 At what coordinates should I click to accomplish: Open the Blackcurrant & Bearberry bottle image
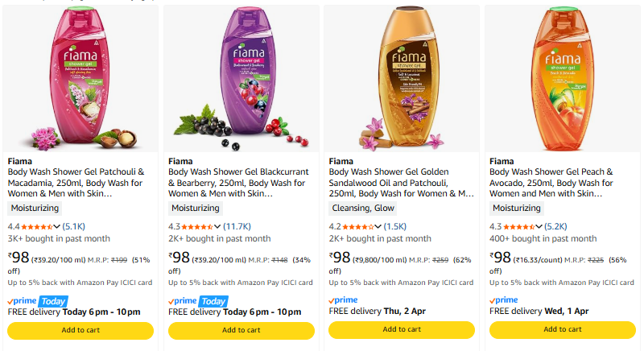point(241,78)
